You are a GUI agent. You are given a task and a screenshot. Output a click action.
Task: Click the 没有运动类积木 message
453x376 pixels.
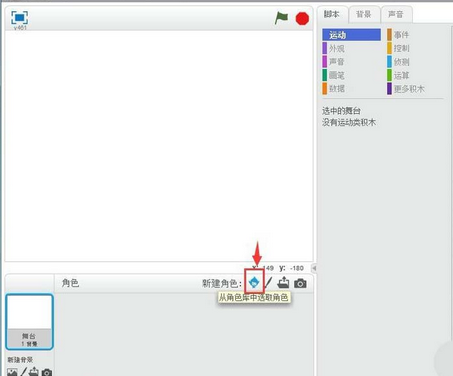(x=349, y=122)
